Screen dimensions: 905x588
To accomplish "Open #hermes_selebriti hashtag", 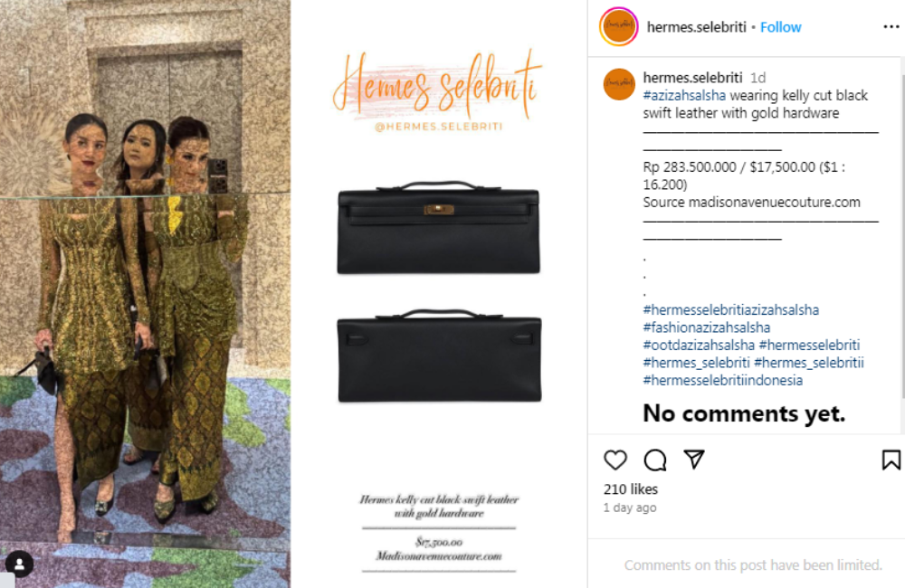I will pos(696,363).
